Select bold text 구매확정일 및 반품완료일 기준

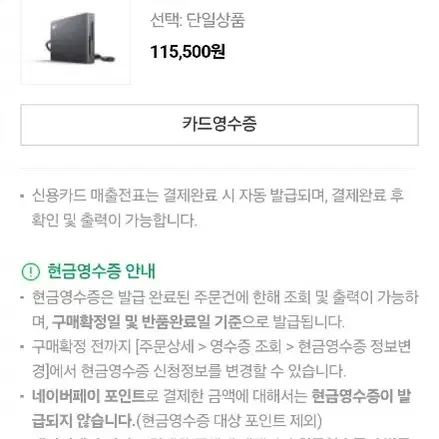point(147,322)
